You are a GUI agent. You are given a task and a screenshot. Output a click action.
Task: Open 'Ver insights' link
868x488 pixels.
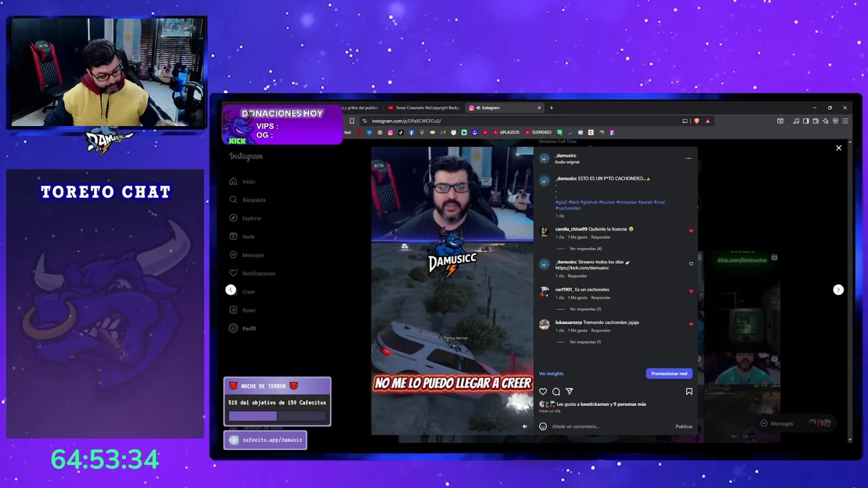551,373
